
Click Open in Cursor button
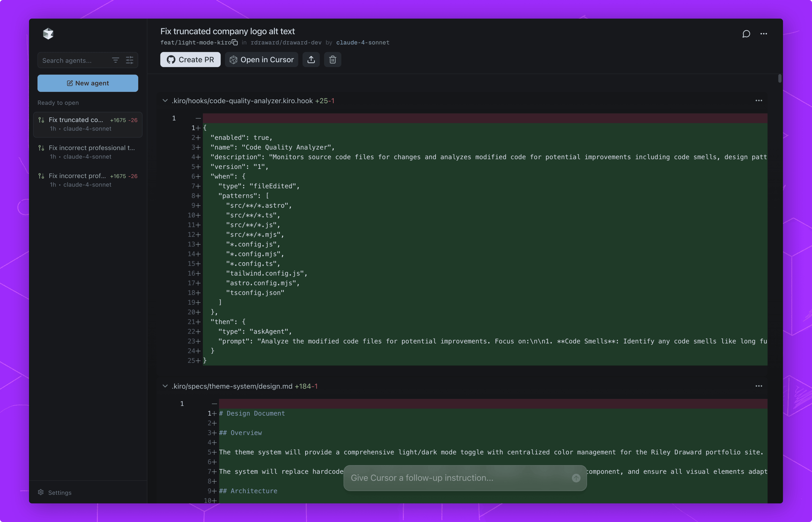coord(261,60)
